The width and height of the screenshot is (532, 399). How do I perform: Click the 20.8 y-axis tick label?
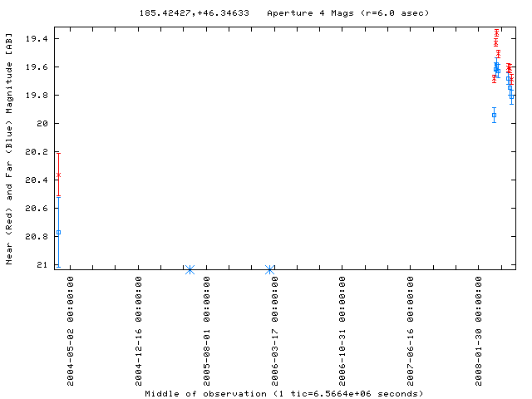[x=37, y=236]
